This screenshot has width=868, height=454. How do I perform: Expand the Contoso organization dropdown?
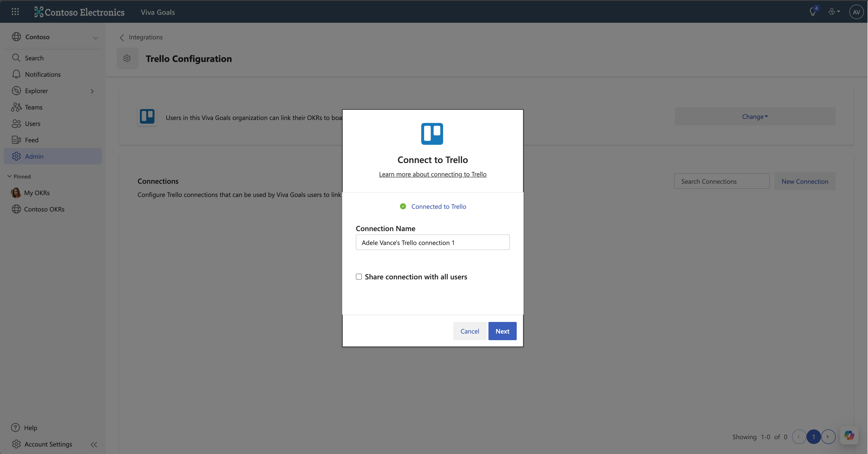(95, 37)
